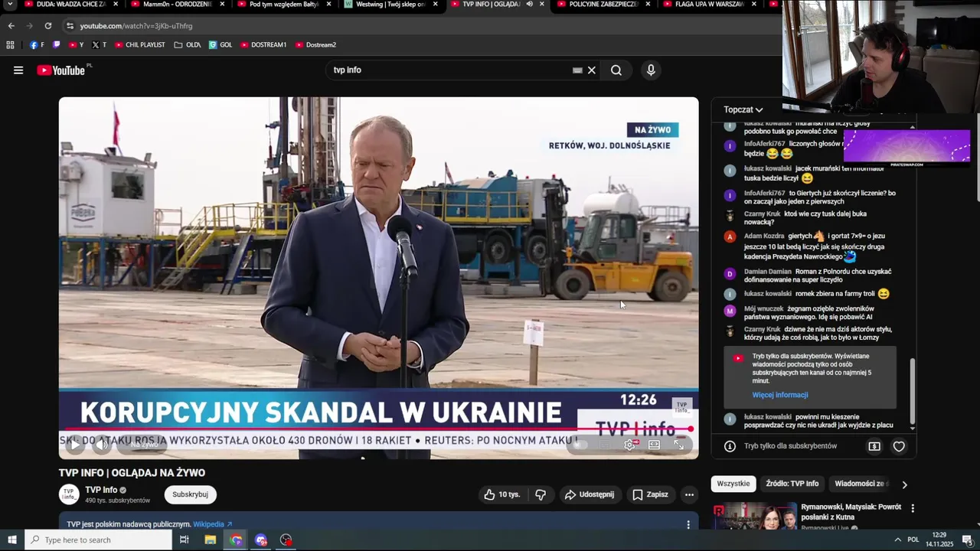Open the Facebook F bookmark

tap(37, 44)
